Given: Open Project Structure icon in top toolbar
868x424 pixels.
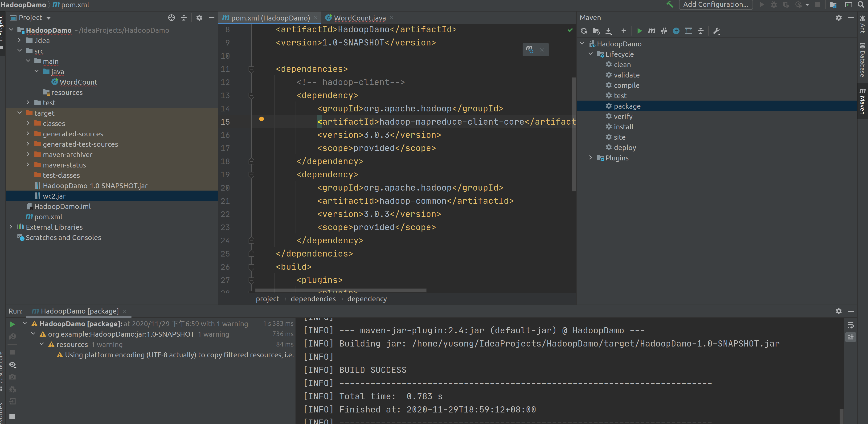Looking at the screenshot, I should [x=833, y=5].
